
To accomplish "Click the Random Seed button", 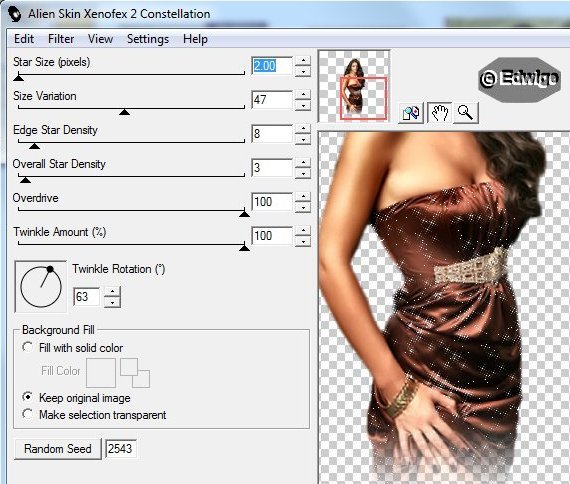I will (58, 449).
